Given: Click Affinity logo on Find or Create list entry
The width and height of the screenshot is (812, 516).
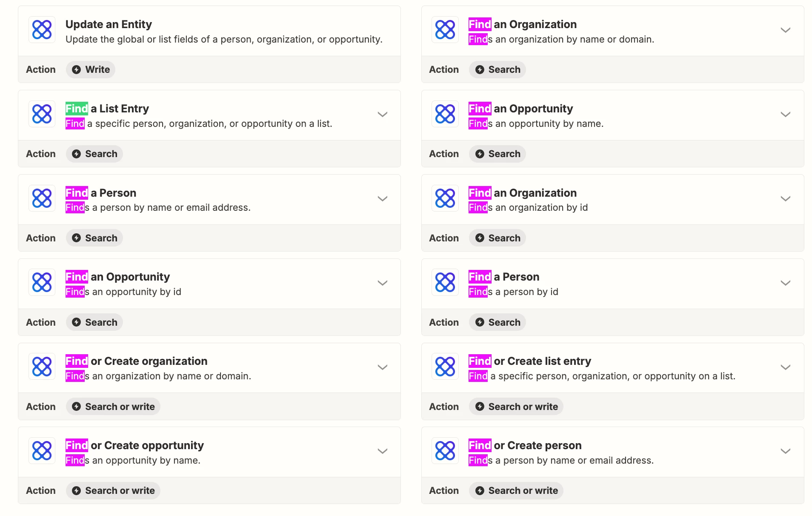Looking at the screenshot, I should point(445,367).
